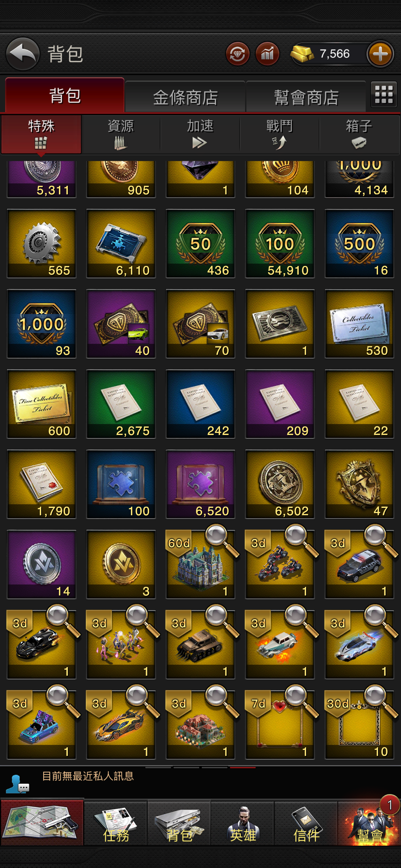This screenshot has width=401, height=868.
Task: Select the 3d police car item
Action: click(x=359, y=564)
